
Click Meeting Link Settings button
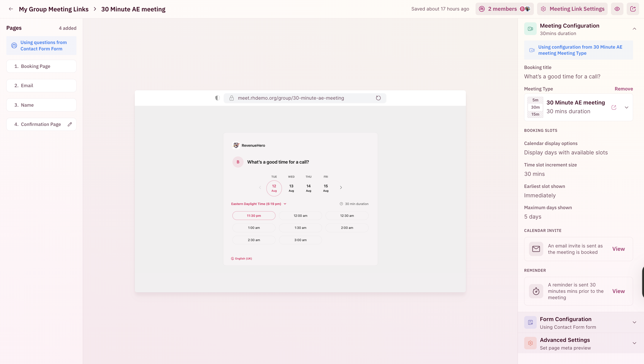pos(572,9)
